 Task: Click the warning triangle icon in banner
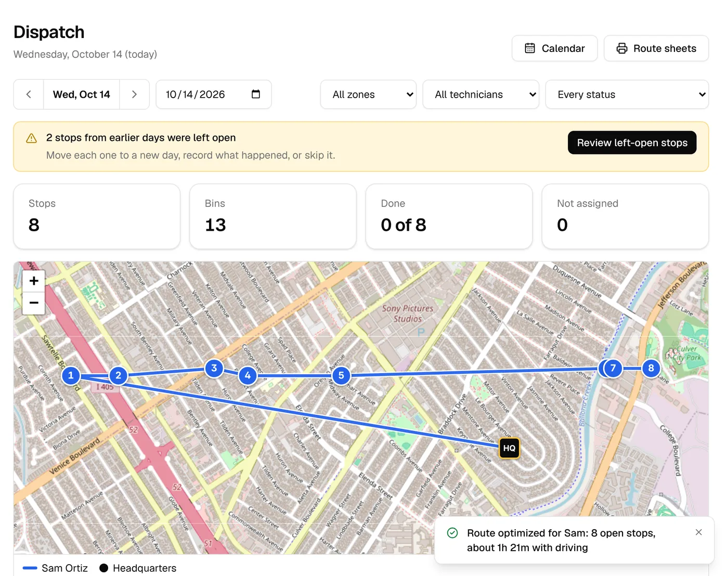31,138
